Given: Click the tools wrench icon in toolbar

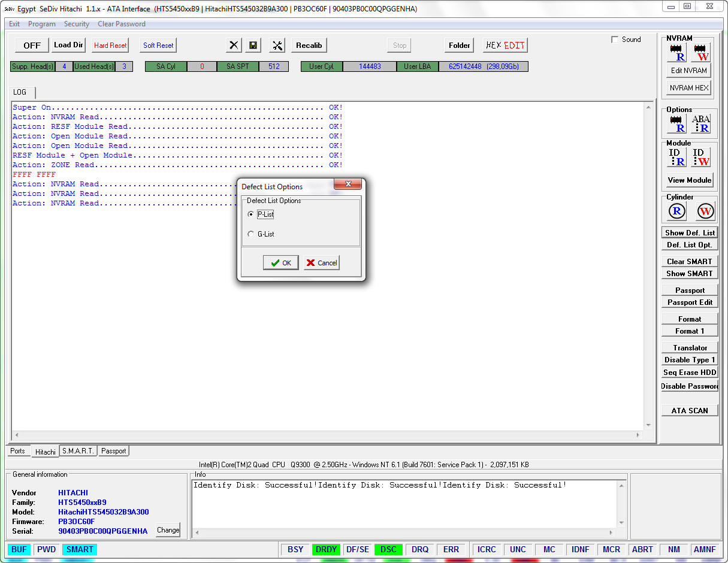Looking at the screenshot, I should [x=277, y=46].
